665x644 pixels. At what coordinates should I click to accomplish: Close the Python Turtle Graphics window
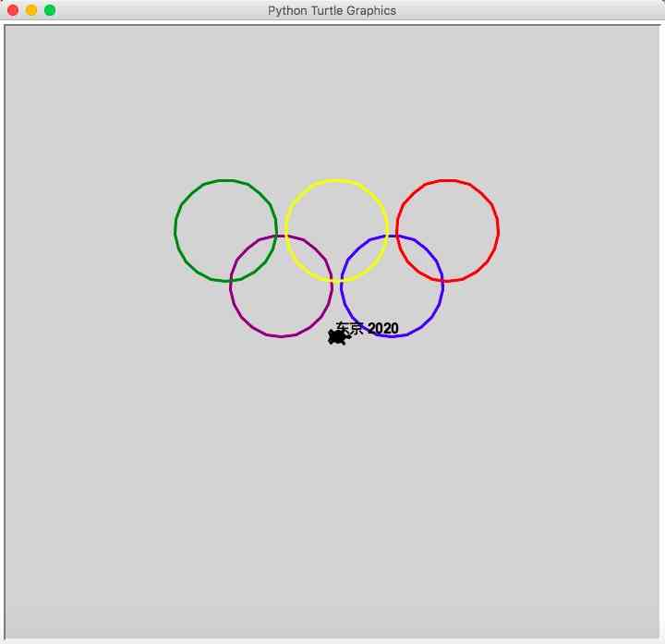[13, 10]
